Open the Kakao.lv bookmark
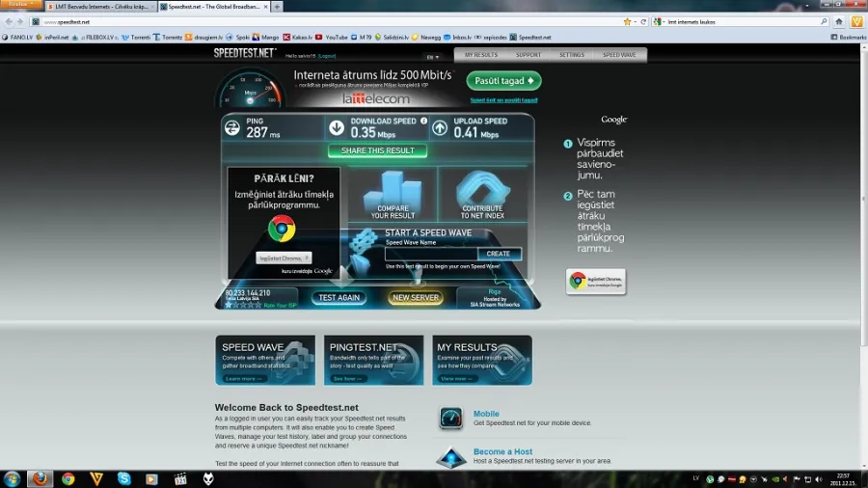This screenshot has width=868, height=488. 298,37
